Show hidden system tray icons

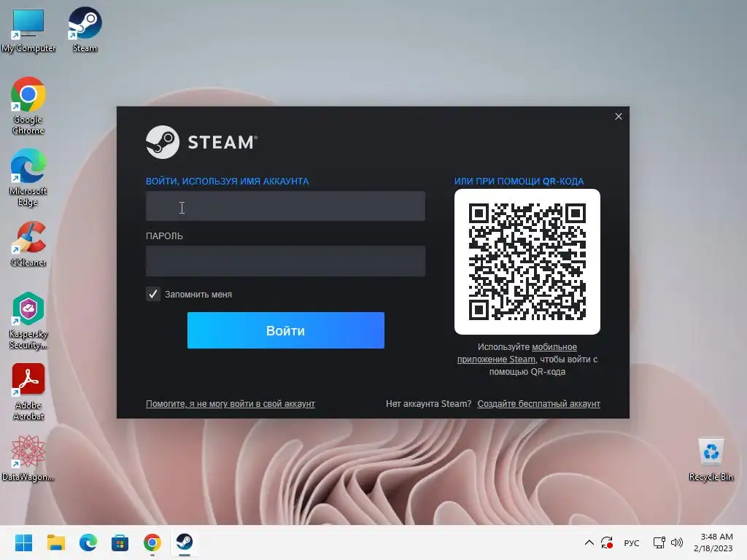[x=589, y=542]
